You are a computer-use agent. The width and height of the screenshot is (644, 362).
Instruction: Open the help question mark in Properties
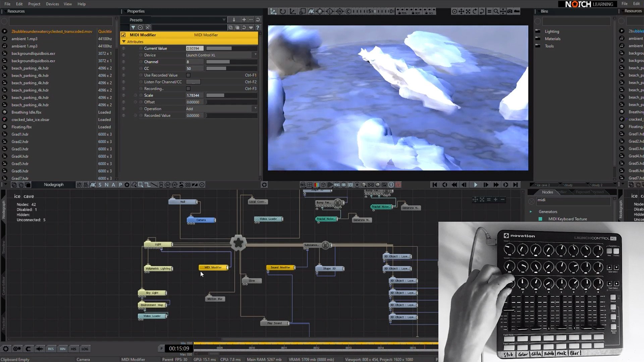(x=258, y=27)
